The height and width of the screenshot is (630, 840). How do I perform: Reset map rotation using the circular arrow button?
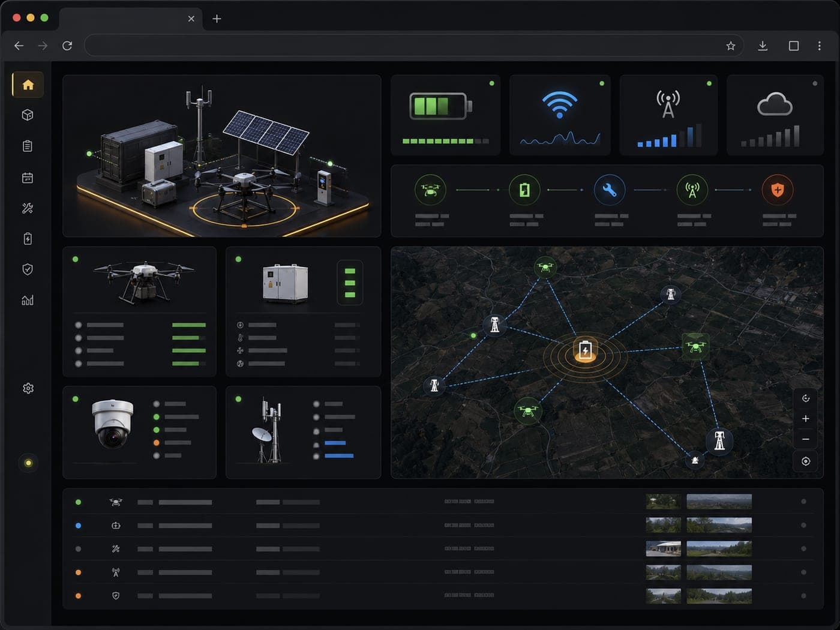coord(806,398)
